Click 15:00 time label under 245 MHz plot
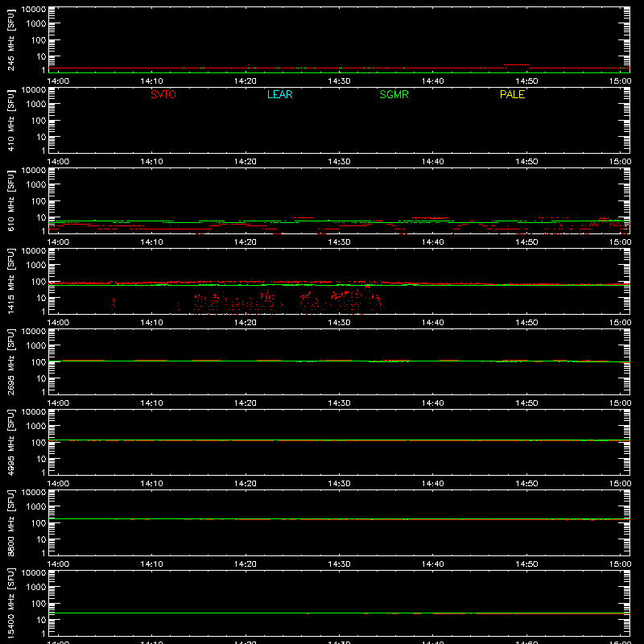Screen dimensions: 644x644 620,81
